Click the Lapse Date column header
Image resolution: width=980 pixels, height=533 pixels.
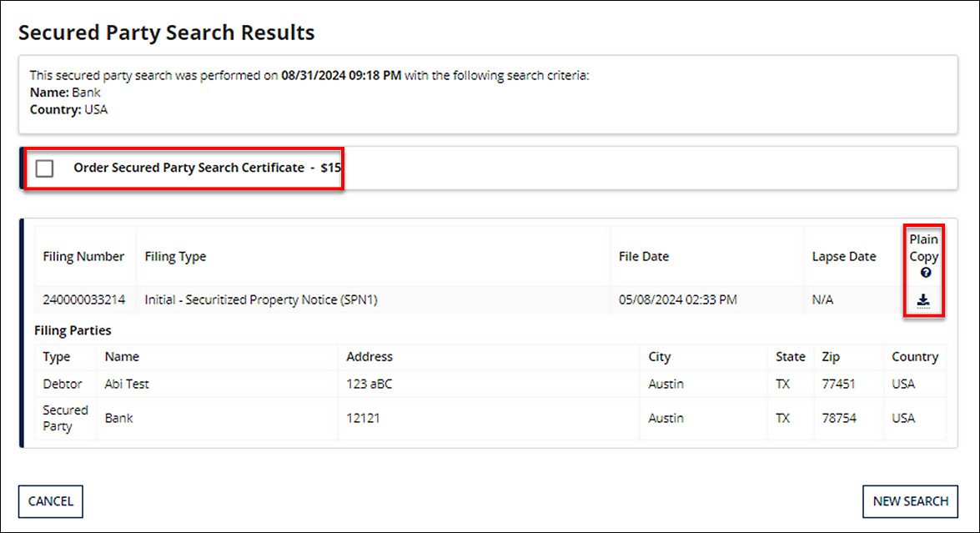[843, 256]
